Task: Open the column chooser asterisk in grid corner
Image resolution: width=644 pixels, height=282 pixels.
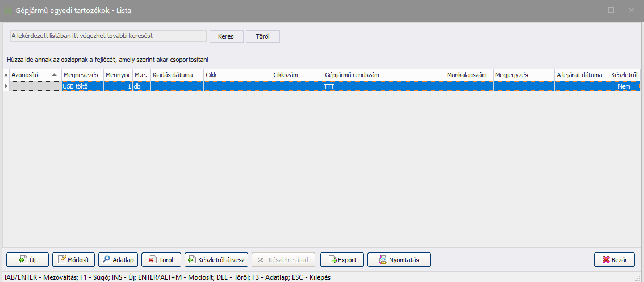Action: [6, 75]
